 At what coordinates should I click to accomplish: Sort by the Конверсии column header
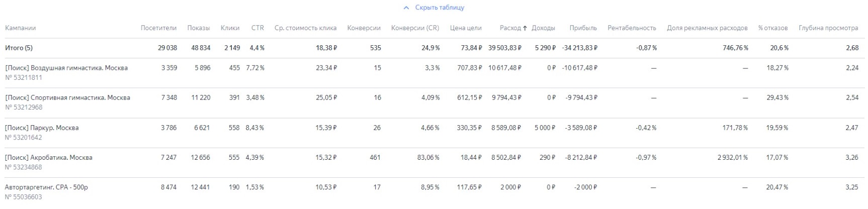pos(364,28)
